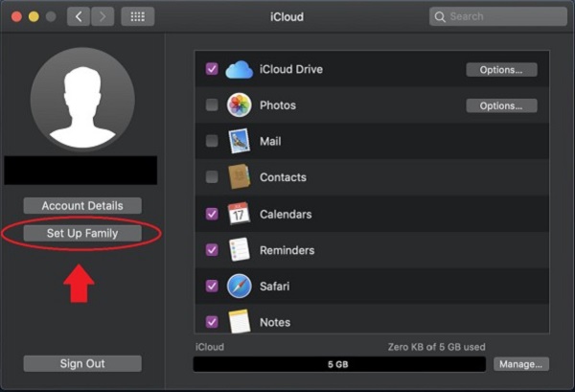
Task: Go back with the left chevron button
Action: (x=79, y=16)
